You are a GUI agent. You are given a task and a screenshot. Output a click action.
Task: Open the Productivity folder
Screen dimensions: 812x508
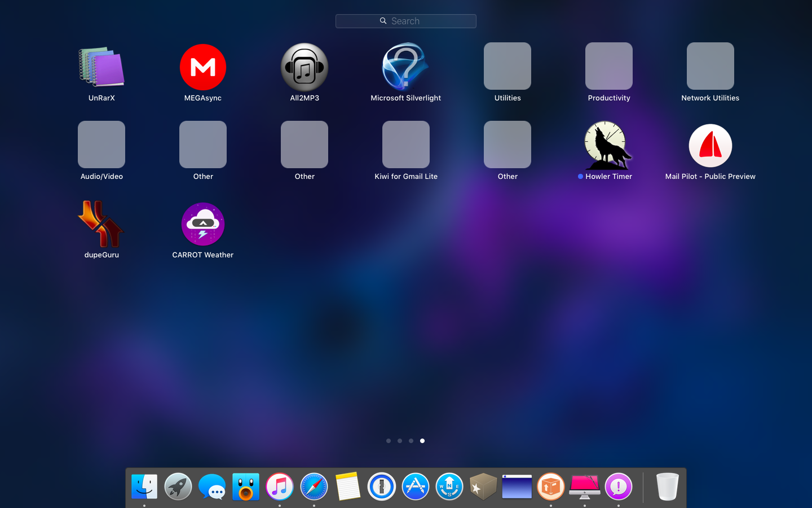click(x=609, y=66)
